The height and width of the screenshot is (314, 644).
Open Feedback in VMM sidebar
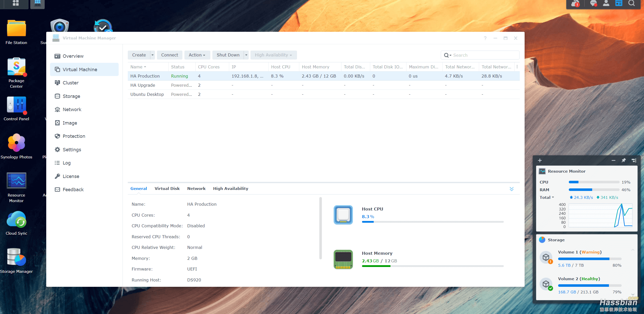click(x=84, y=189)
